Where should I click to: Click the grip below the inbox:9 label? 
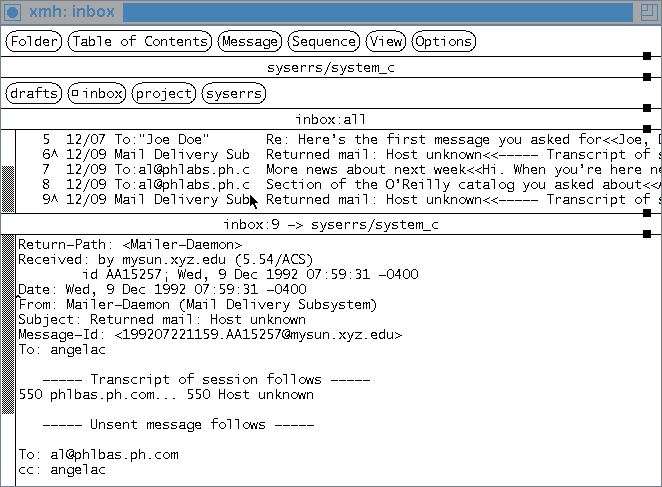coord(646,234)
